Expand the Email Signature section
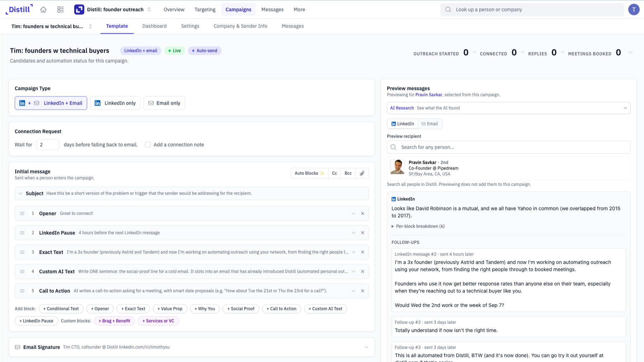This screenshot has width=644, height=362. point(192,347)
